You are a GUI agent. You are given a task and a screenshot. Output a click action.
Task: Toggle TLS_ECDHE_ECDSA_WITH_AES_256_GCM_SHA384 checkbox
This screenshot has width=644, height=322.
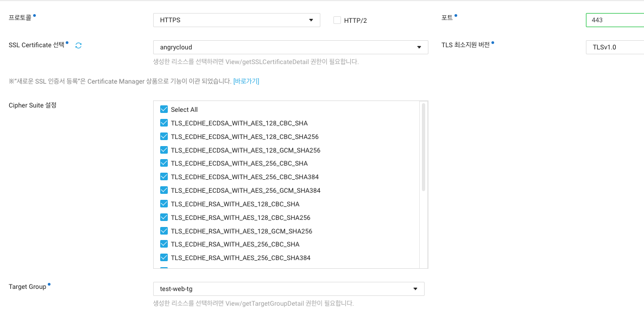coord(164,190)
